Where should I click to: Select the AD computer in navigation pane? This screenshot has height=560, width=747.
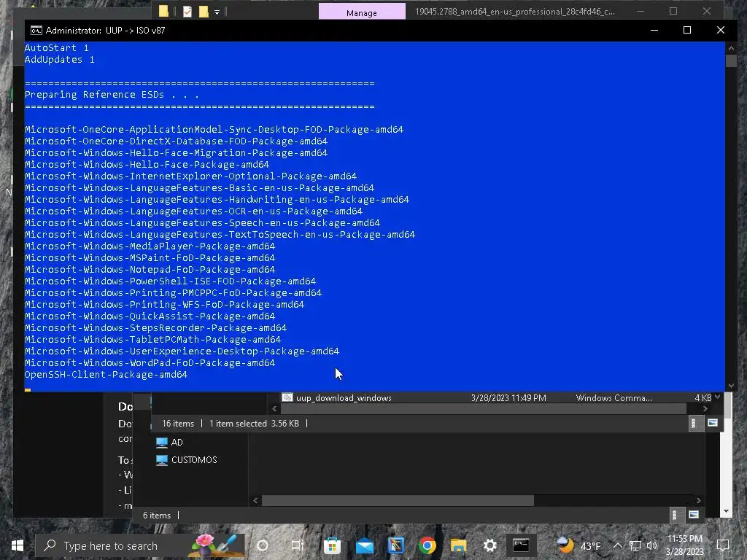170,443
